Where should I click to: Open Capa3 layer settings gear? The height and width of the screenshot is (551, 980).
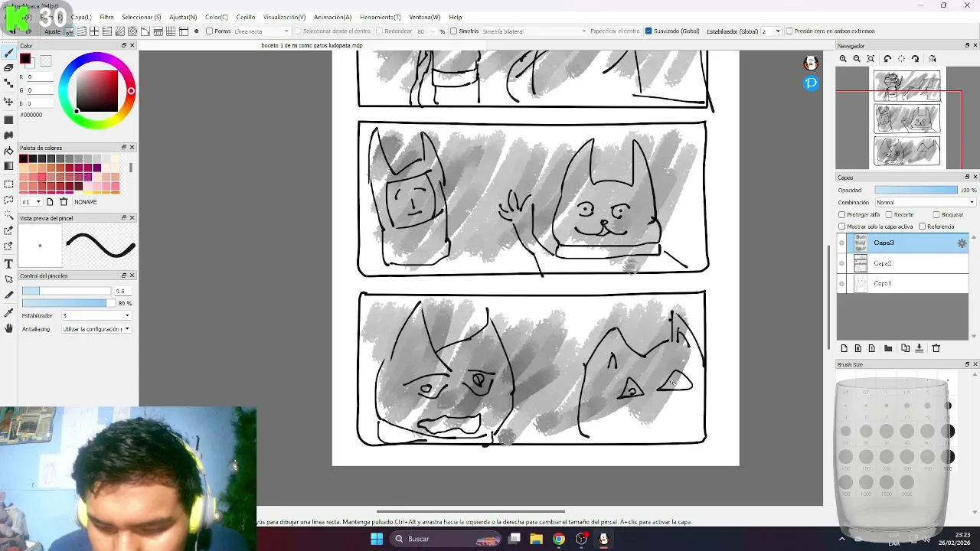tap(962, 243)
